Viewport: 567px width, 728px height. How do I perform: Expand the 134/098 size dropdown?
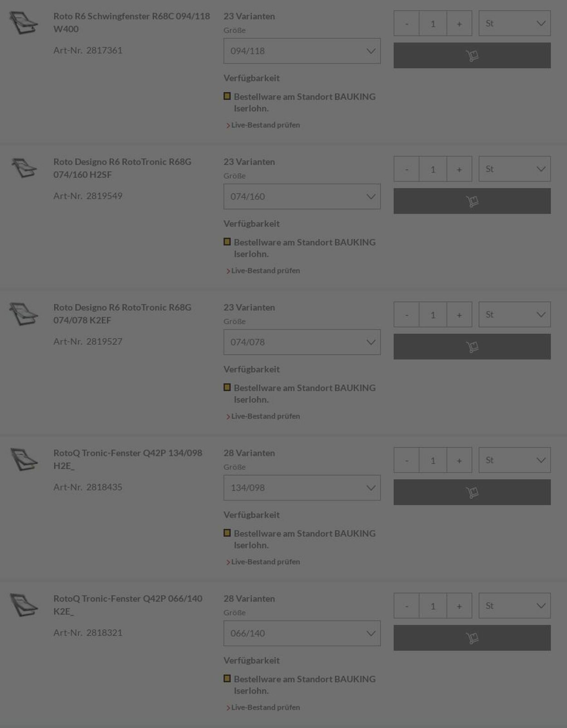(x=302, y=488)
